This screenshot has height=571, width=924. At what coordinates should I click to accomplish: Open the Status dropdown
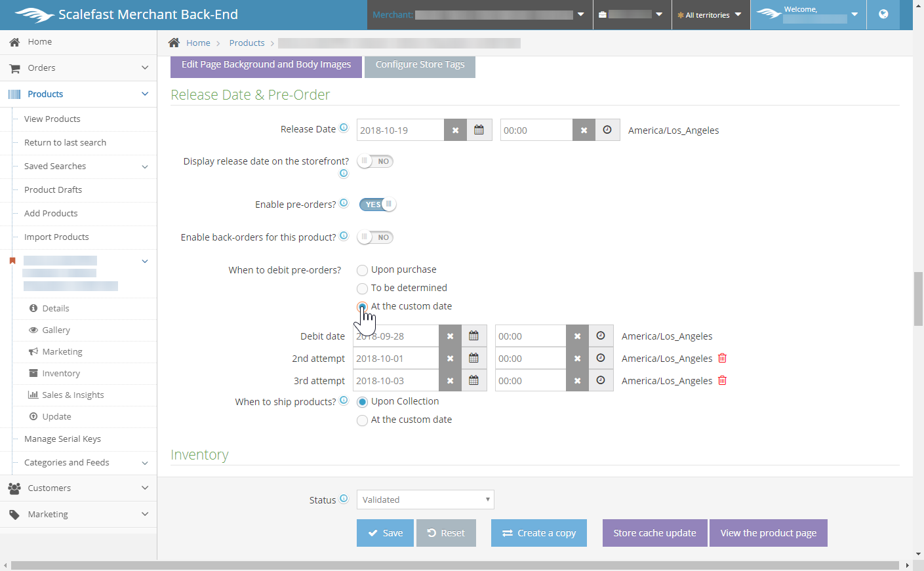pos(425,500)
